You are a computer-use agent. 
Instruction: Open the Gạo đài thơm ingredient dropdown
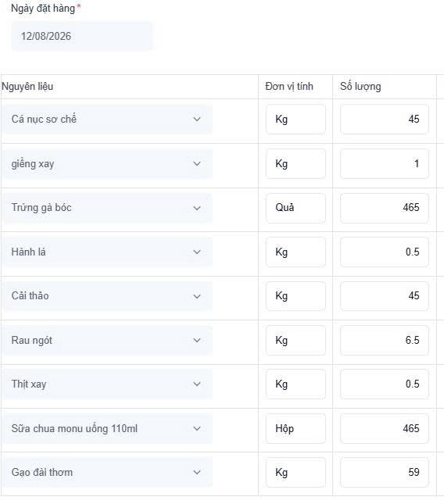(x=108, y=473)
